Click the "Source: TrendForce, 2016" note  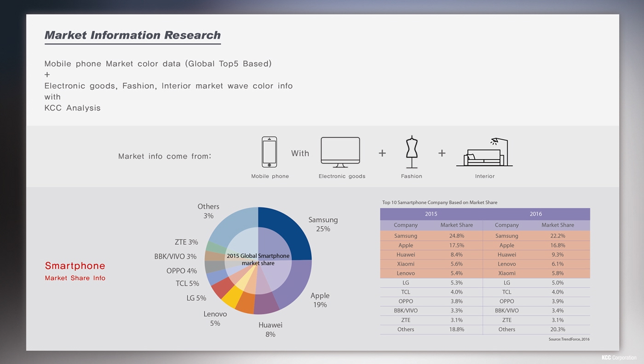[x=569, y=340]
